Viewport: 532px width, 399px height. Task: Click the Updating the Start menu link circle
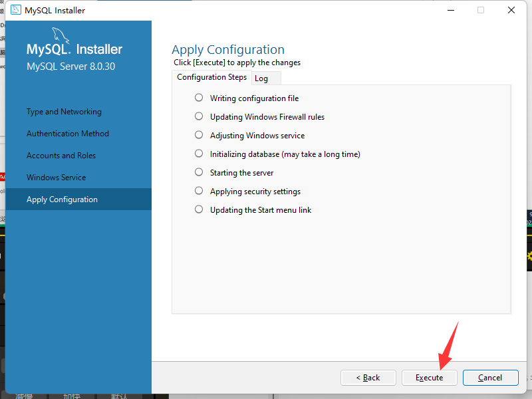(199, 209)
